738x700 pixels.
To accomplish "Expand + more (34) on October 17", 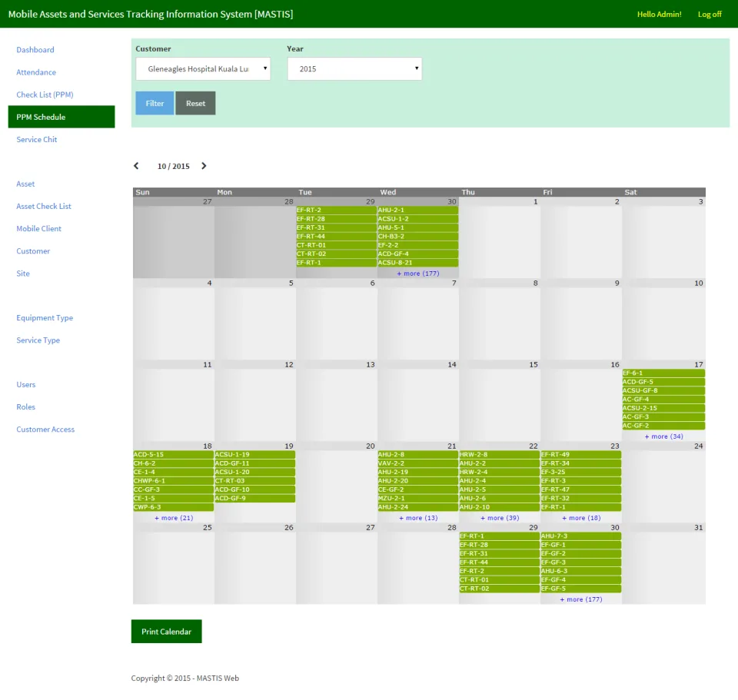I will tap(663, 436).
